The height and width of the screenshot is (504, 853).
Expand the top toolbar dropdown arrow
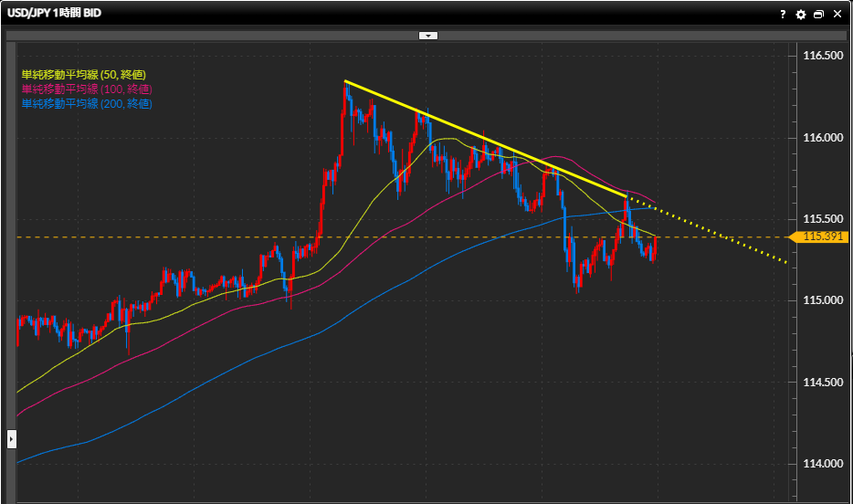click(428, 36)
